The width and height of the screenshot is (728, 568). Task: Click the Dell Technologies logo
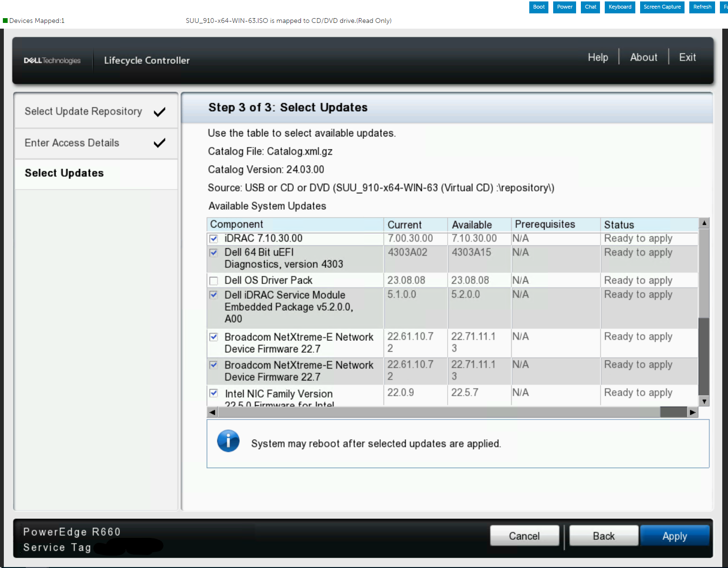[x=52, y=60]
